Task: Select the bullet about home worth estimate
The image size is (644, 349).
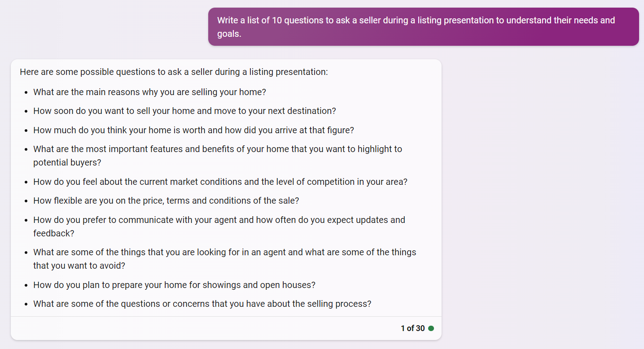Action: [193, 130]
